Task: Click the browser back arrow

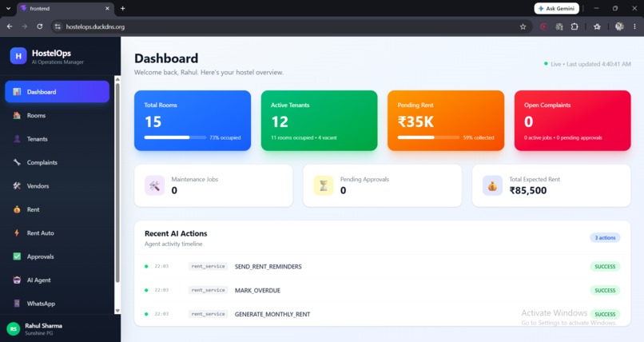Action: tap(10, 26)
